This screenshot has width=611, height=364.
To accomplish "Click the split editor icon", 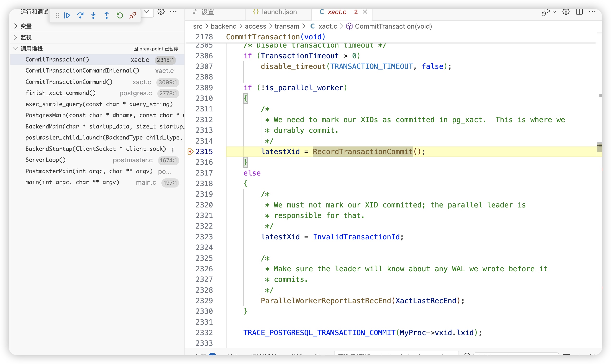I will (579, 12).
